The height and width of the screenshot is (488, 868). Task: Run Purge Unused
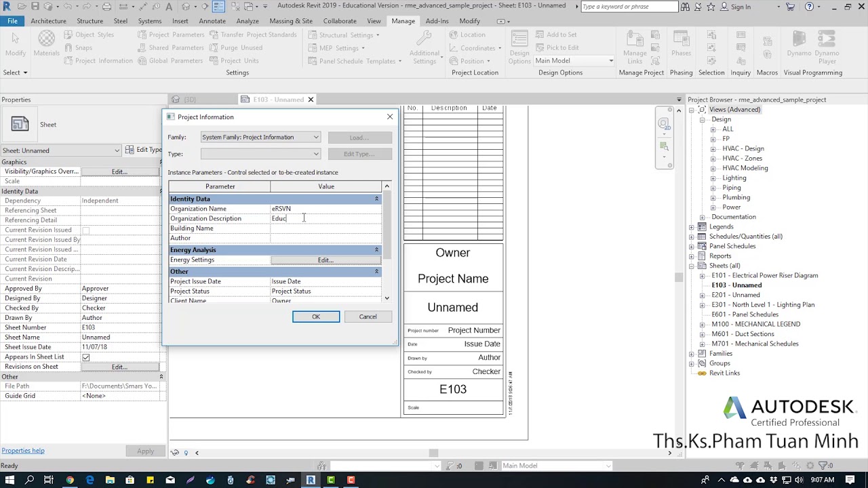coord(236,47)
